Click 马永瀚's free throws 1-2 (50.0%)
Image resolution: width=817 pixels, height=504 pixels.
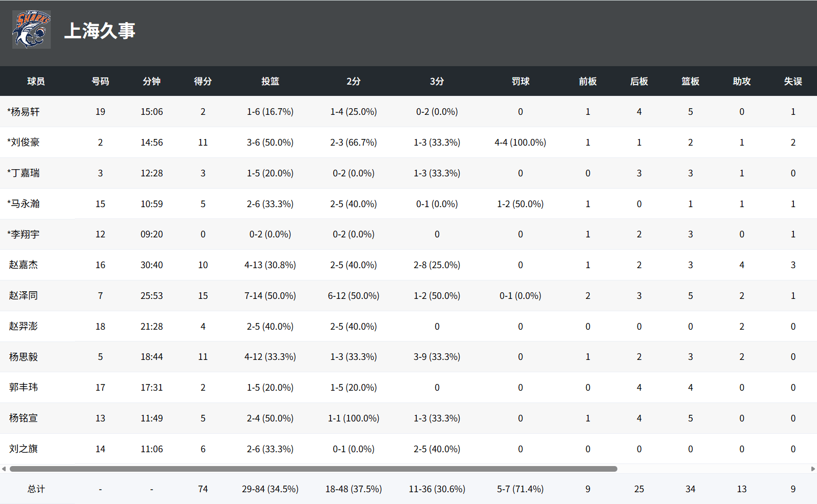pos(520,204)
